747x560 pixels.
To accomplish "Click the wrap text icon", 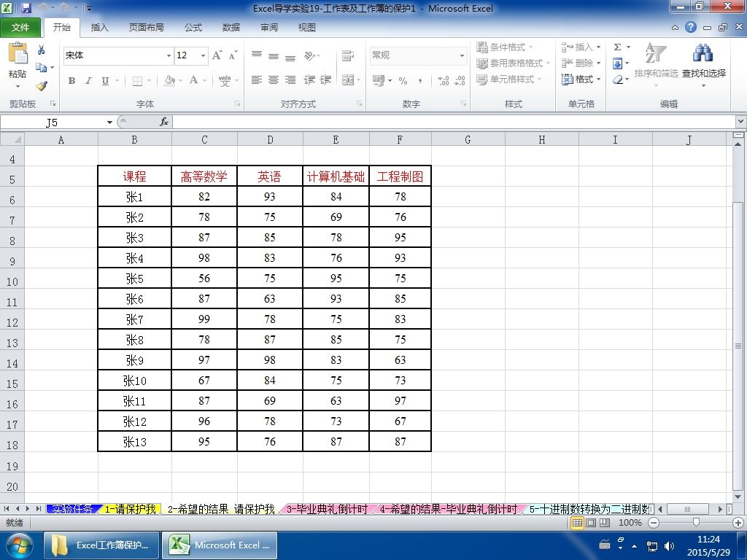I will (x=348, y=56).
